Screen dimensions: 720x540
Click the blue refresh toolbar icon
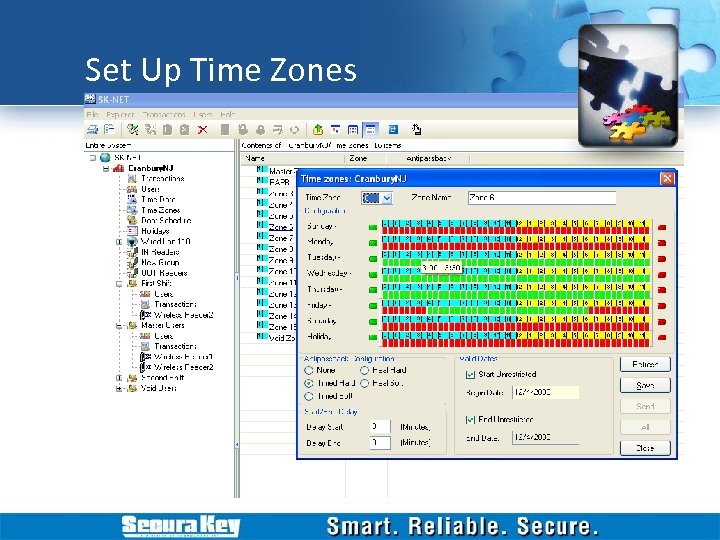[393, 130]
